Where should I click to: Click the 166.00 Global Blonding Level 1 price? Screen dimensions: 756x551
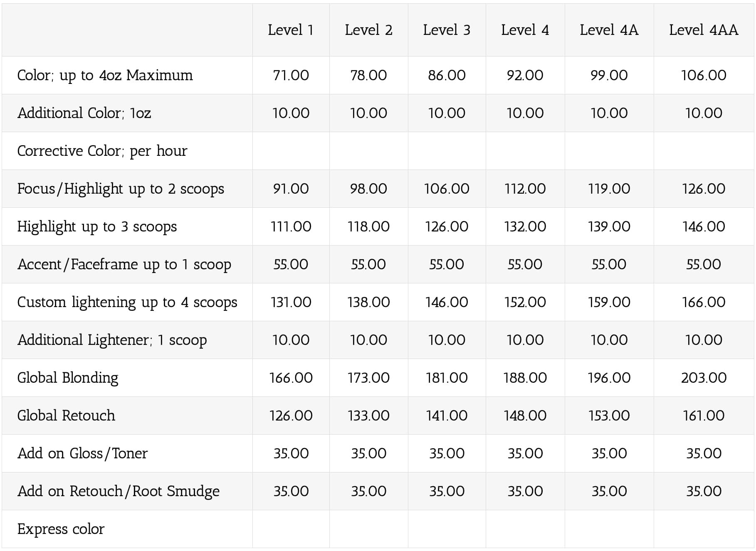click(291, 378)
